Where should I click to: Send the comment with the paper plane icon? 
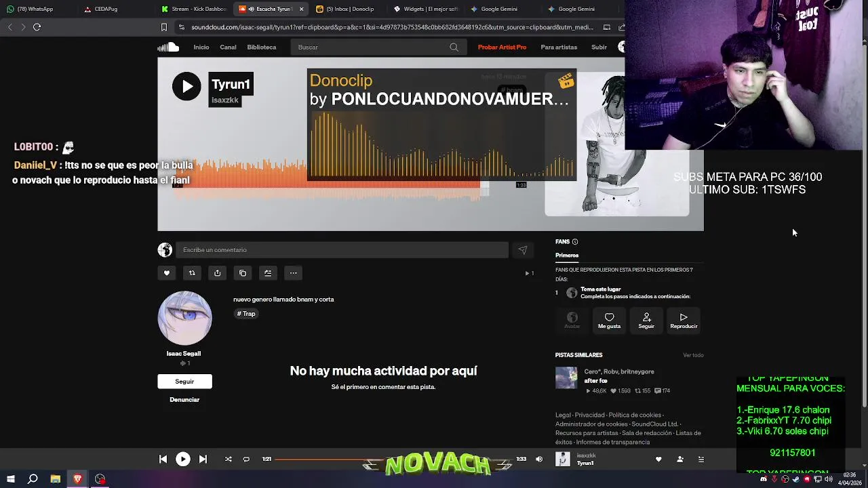(523, 250)
